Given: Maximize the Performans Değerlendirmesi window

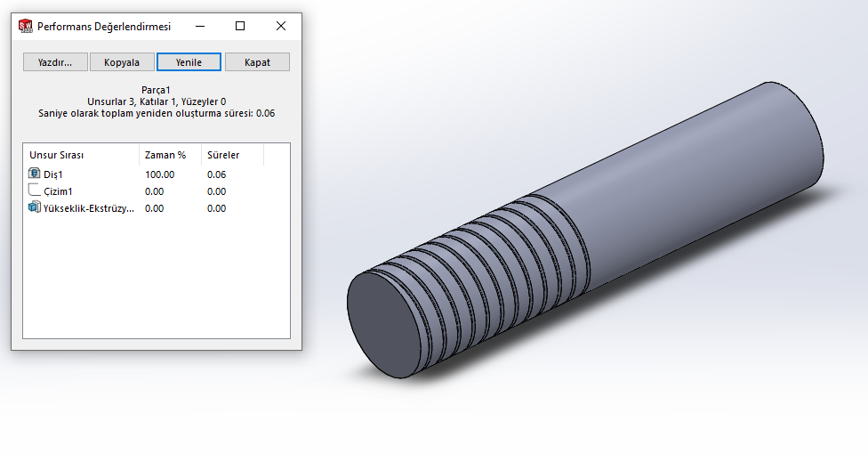Looking at the screenshot, I should [x=240, y=27].
